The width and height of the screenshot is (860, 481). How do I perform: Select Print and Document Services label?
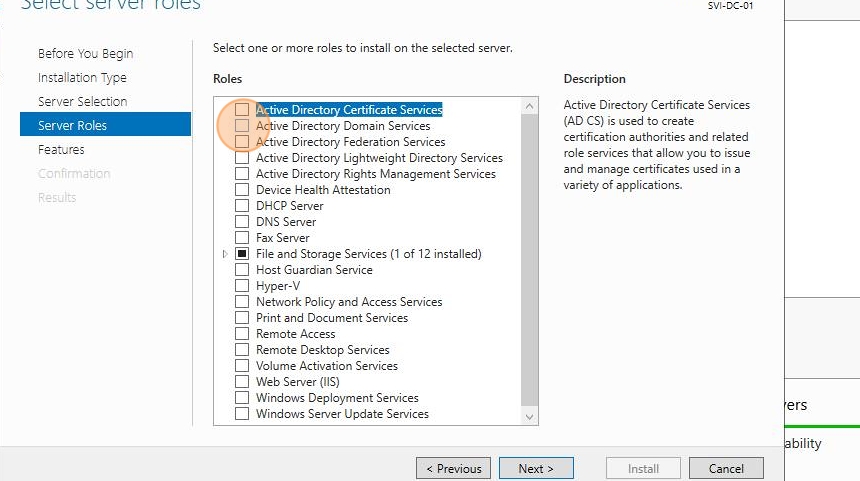(x=332, y=318)
